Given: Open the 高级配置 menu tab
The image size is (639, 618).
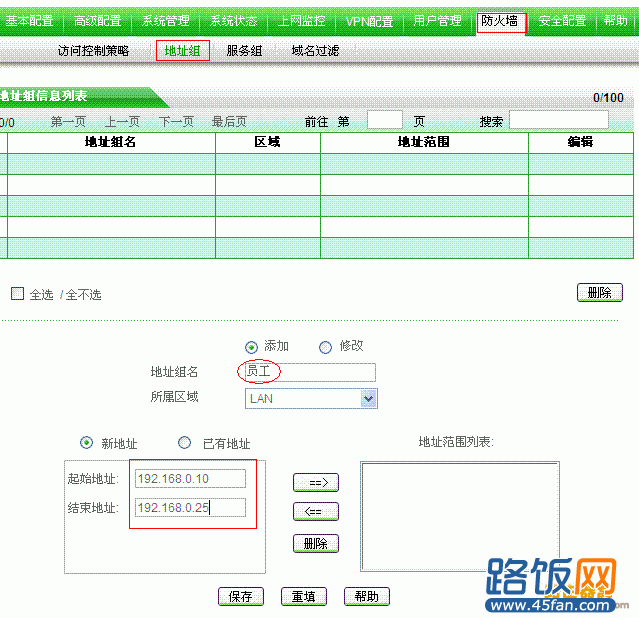Looking at the screenshot, I should pyautogui.click(x=97, y=20).
